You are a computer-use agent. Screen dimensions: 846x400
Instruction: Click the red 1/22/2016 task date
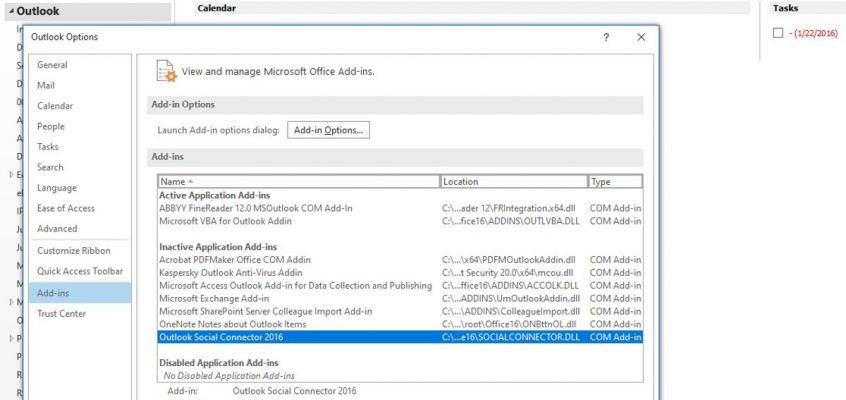click(813, 33)
